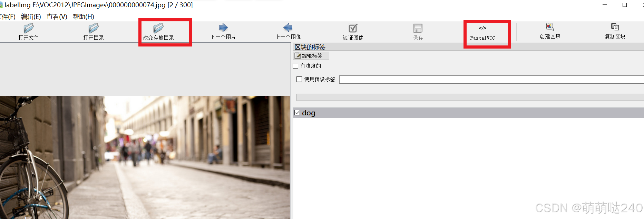Enable use default label (使用预设标签) checkbox
This screenshot has height=219, width=644.
tap(299, 79)
